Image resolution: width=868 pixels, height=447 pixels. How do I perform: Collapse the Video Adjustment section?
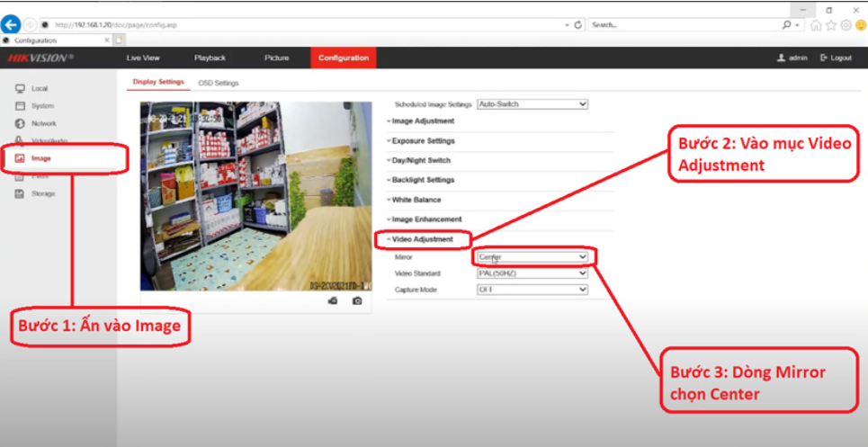pos(422,239)
